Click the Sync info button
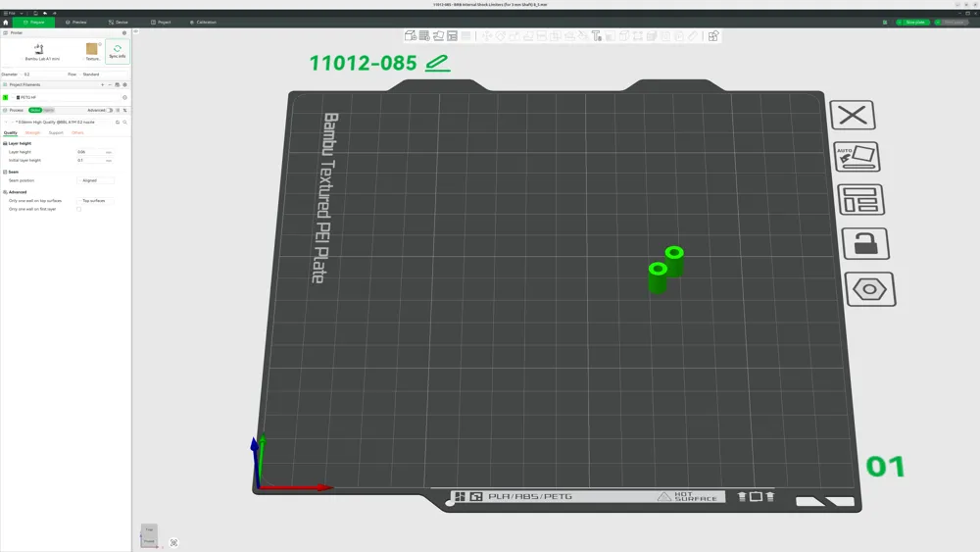This screenshot has height=552, width=980. coord(118,51)
